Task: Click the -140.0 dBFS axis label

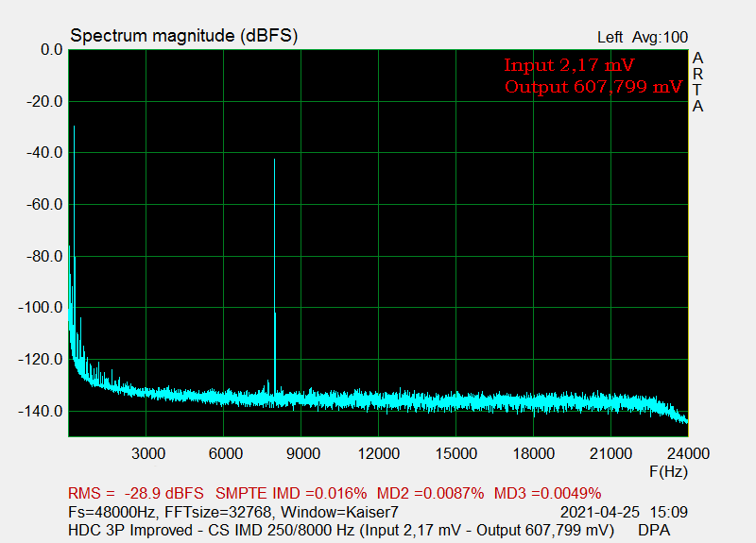Action: [41, 412]
